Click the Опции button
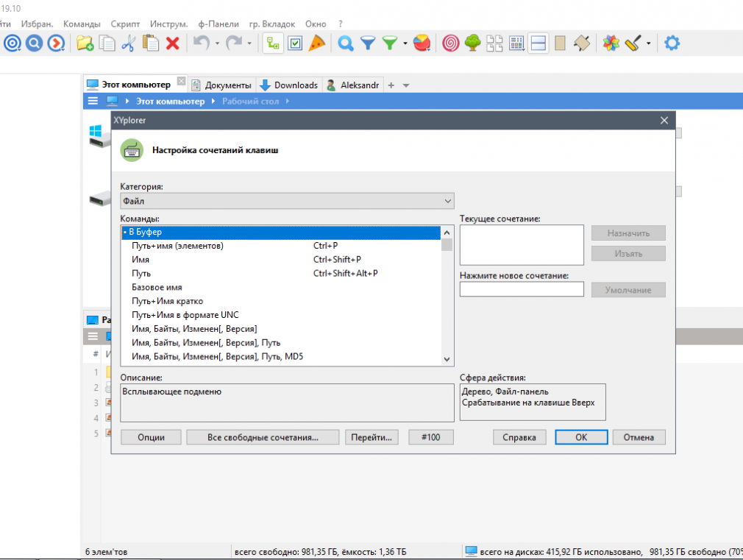The width and height of the screenshot is (743, 560). pos(151,437)
